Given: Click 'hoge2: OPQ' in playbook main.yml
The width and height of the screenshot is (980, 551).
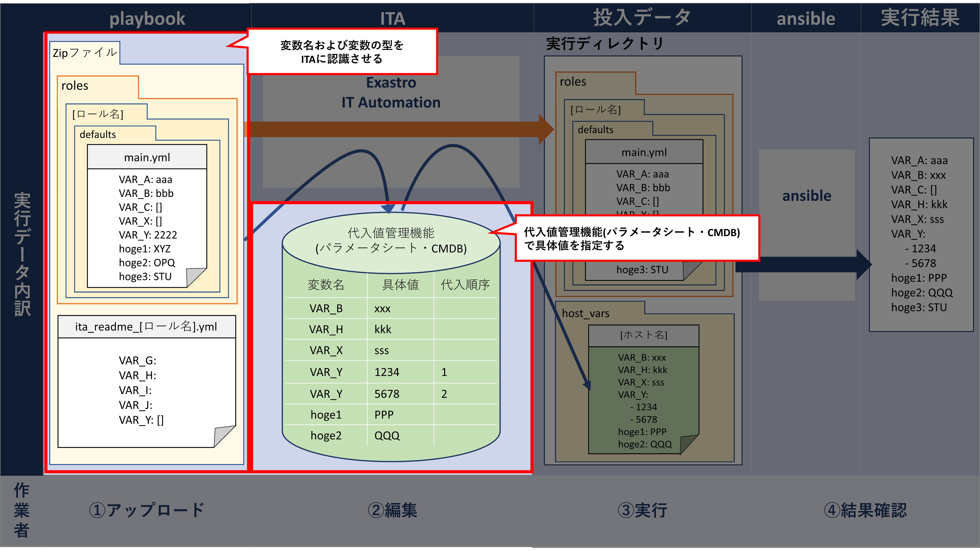Looking at the screenshot, I should (x=147, y=263).
